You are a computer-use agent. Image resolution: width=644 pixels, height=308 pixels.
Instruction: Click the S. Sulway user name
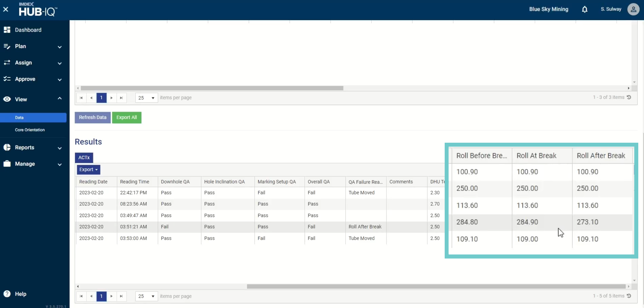[611, 9]
